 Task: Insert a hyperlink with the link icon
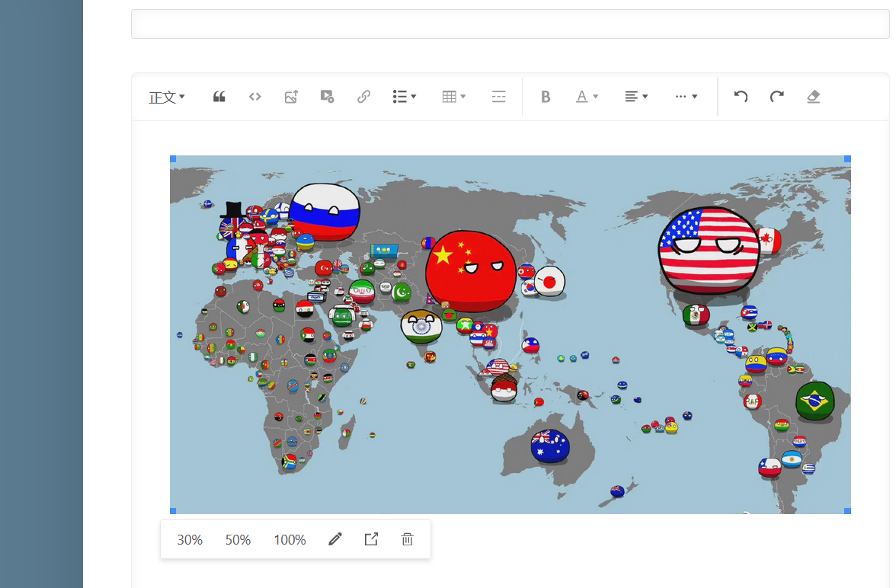(x=363, y=97)
